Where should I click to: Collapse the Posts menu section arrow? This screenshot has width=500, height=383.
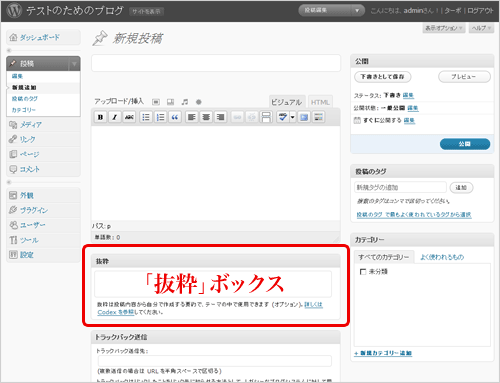click(74, 64)
